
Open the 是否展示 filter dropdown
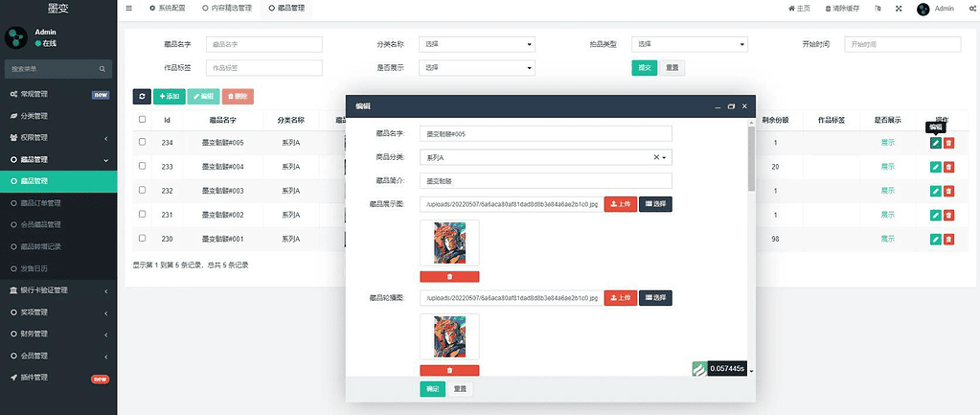[477, 67]
